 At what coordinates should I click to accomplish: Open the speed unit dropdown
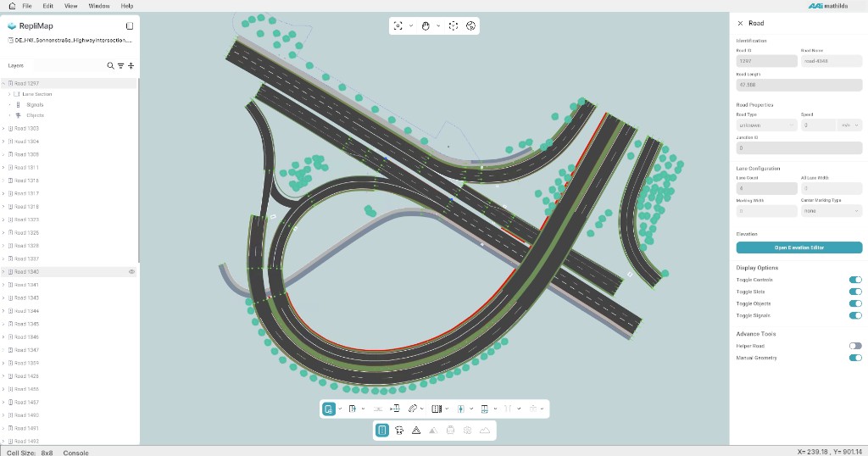pos(849,125)
